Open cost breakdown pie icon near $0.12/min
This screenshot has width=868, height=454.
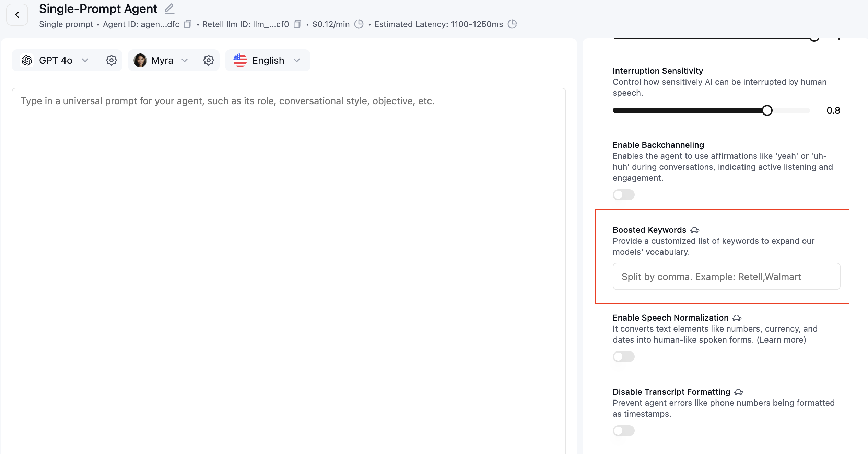pos(359,24)
